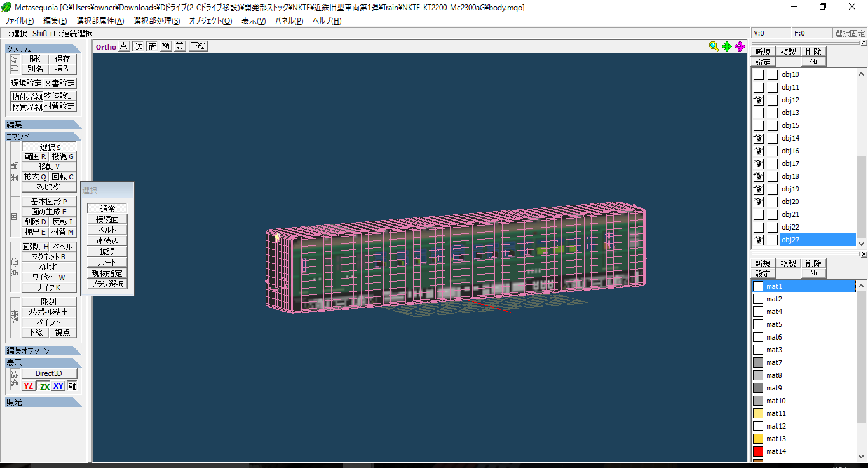Click the 保存 save button

click(x=62, y=59)
